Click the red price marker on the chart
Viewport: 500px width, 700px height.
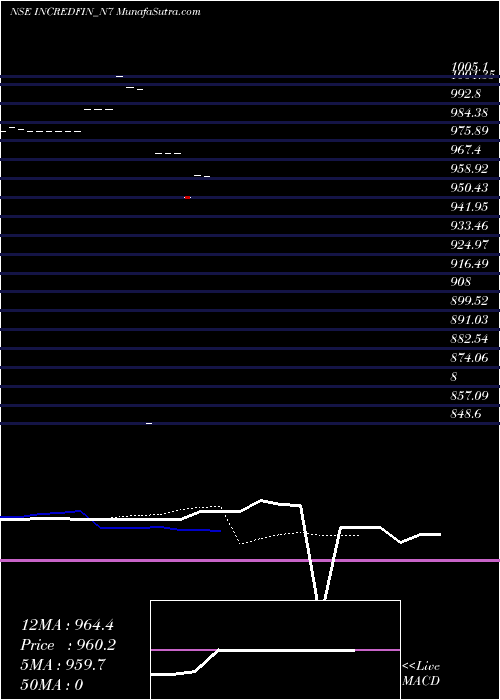coord(188,197)
